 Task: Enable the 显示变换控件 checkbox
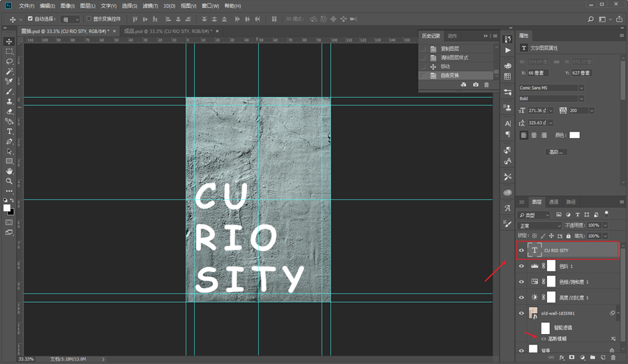[89, 19]
